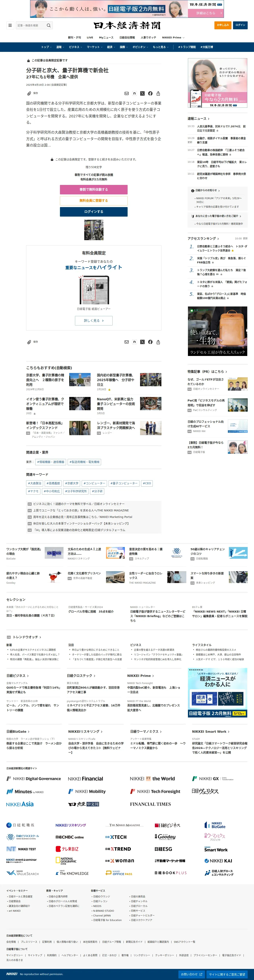Open the quantum computer article thumbnail
Viewport: 254px width, 980px height.
tap(94, 229)
